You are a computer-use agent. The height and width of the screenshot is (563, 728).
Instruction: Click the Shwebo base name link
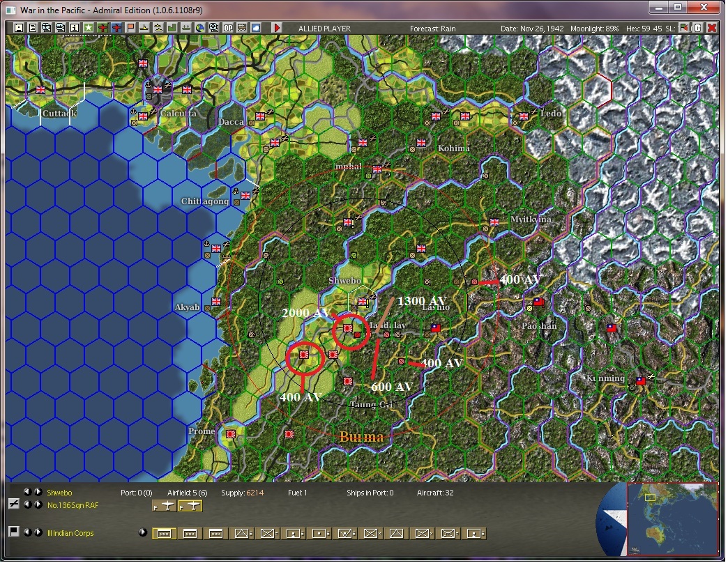(x=59, y=493)
